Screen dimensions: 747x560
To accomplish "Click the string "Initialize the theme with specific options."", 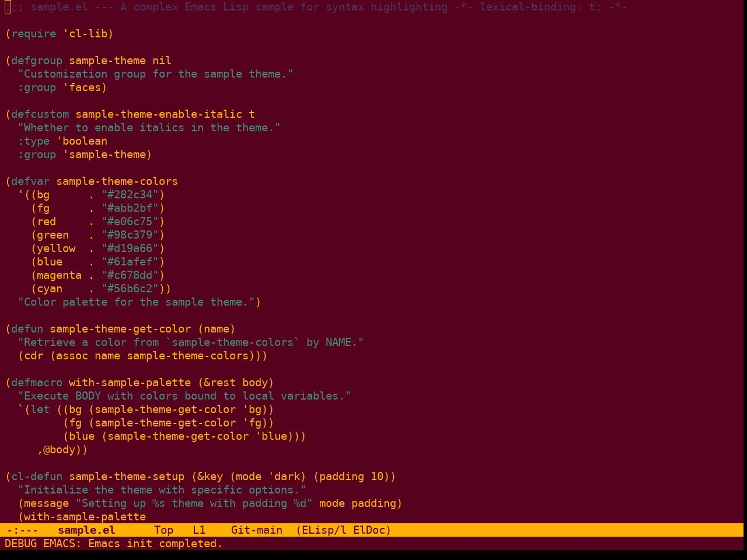I will (x=162, y=490).
